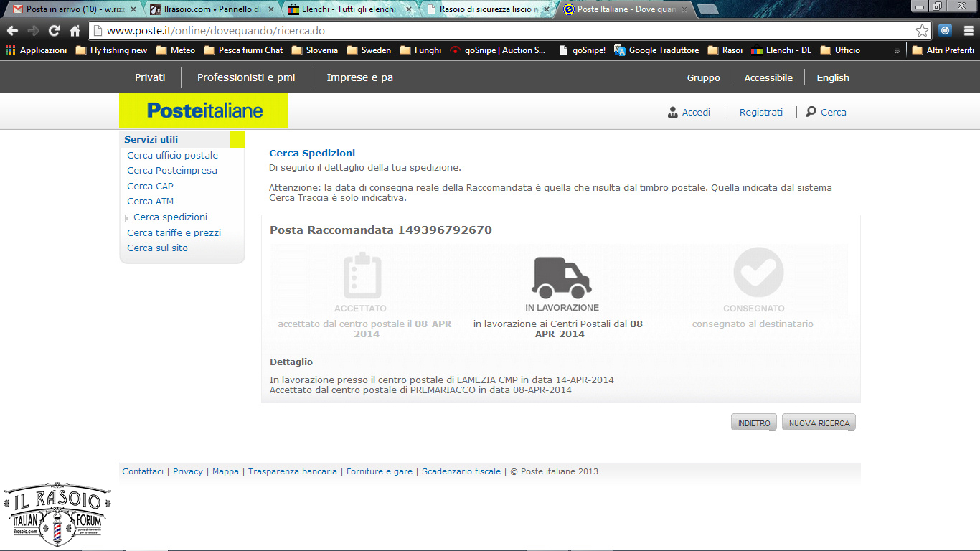Open the Applicazioni apps shortcut

36,50
